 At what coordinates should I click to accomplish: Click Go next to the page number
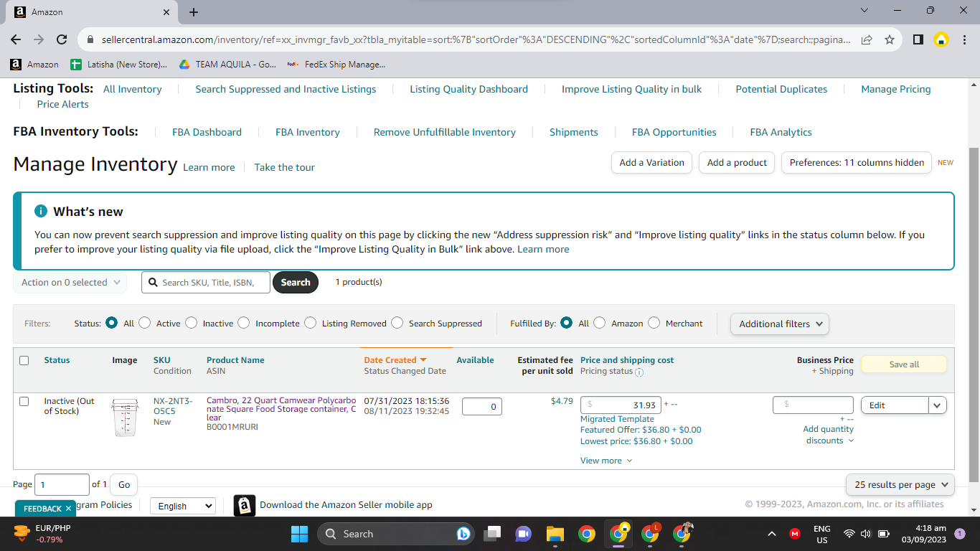124,485
